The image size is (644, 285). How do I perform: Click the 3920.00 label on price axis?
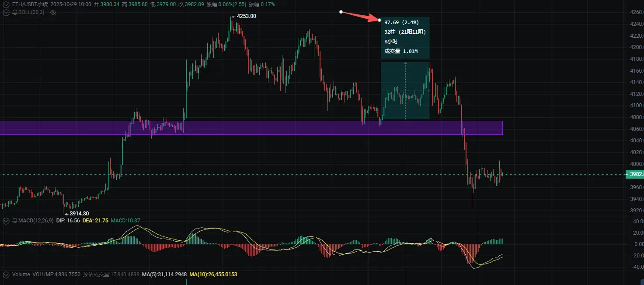[x=637, y=211]
